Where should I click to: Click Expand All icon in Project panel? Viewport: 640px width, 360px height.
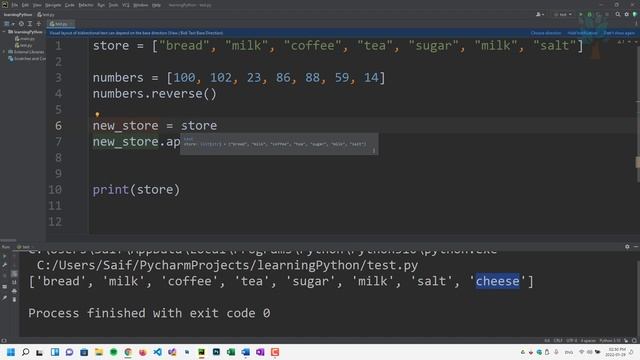(30, 24)
